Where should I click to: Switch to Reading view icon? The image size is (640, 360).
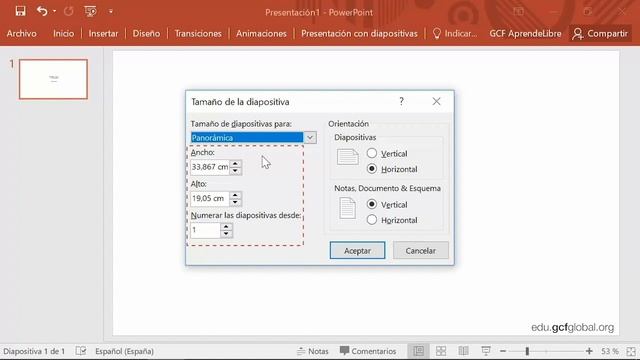point(463,351)
